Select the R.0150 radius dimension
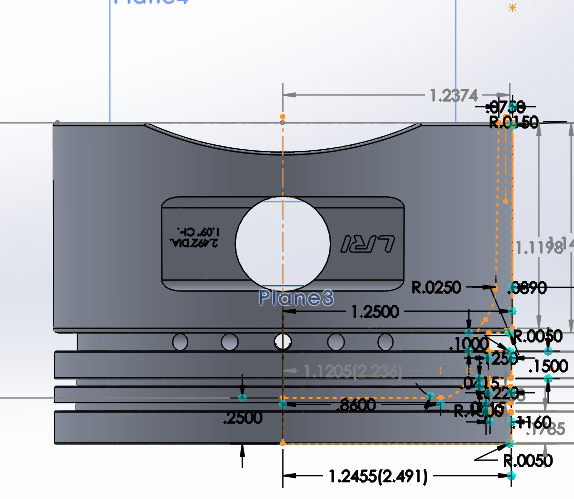 pyautogui.click(x=514, y=122)
